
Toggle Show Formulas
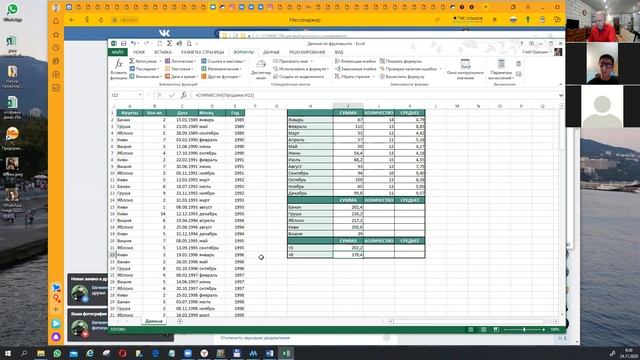coord(401,61)
